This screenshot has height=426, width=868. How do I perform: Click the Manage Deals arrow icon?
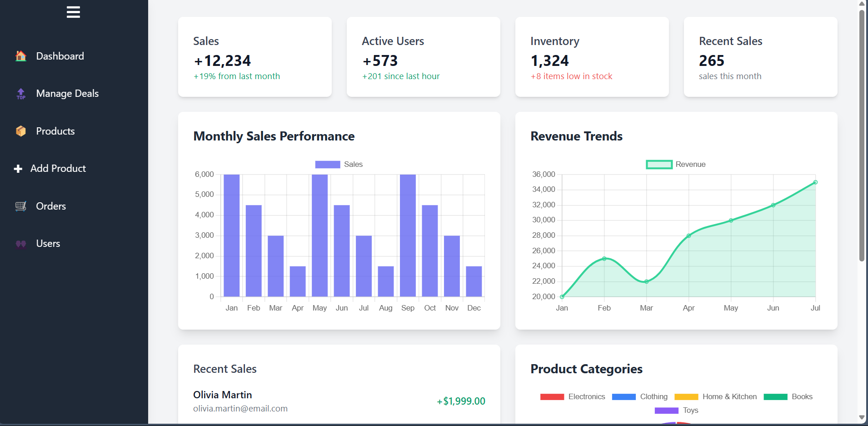click(x=21, y=94)
